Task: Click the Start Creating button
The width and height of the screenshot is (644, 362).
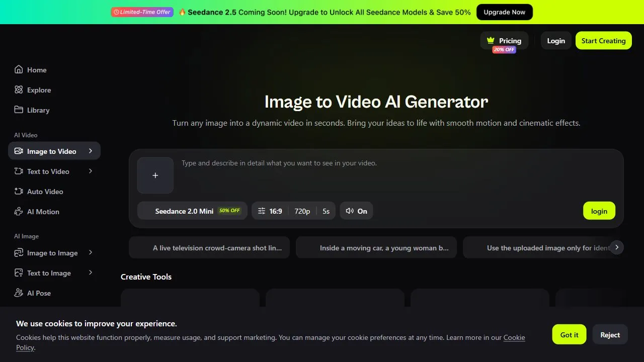Action: point(603,41)
